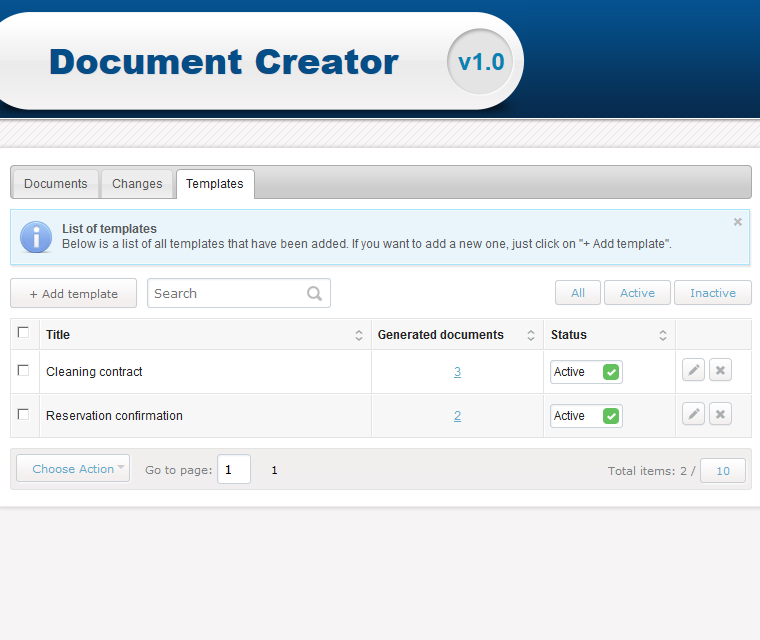This screenshot has width=760, height=640.
Task: Edit the Cleaning contract template pencil icon
Action: click(x=693, y=370)
